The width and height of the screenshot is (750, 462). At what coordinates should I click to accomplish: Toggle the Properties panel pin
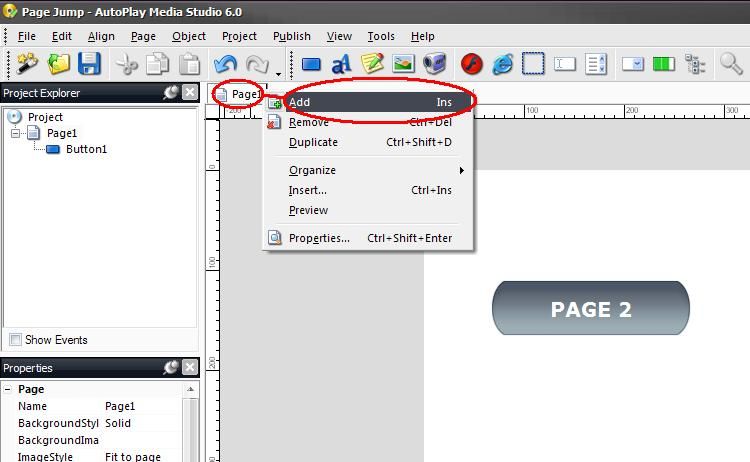point(171,368)
